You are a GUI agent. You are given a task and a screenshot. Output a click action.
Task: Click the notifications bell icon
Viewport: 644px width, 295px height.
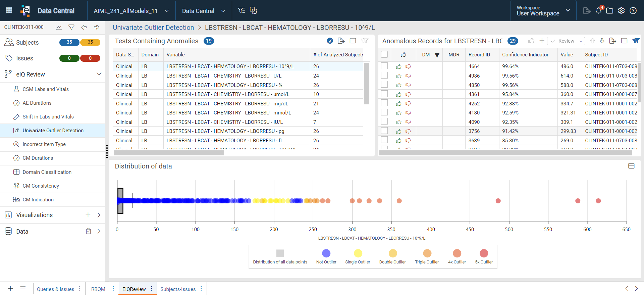click(599, 10)
